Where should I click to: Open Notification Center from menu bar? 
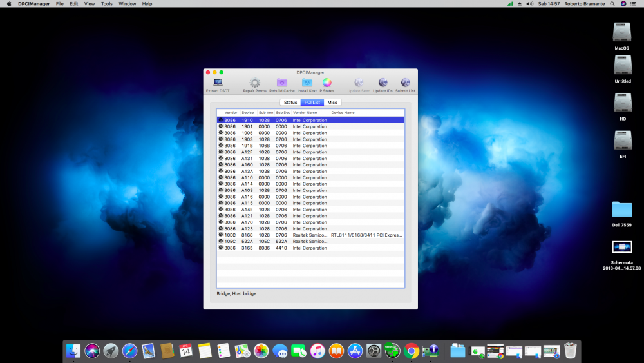point(633,4)
